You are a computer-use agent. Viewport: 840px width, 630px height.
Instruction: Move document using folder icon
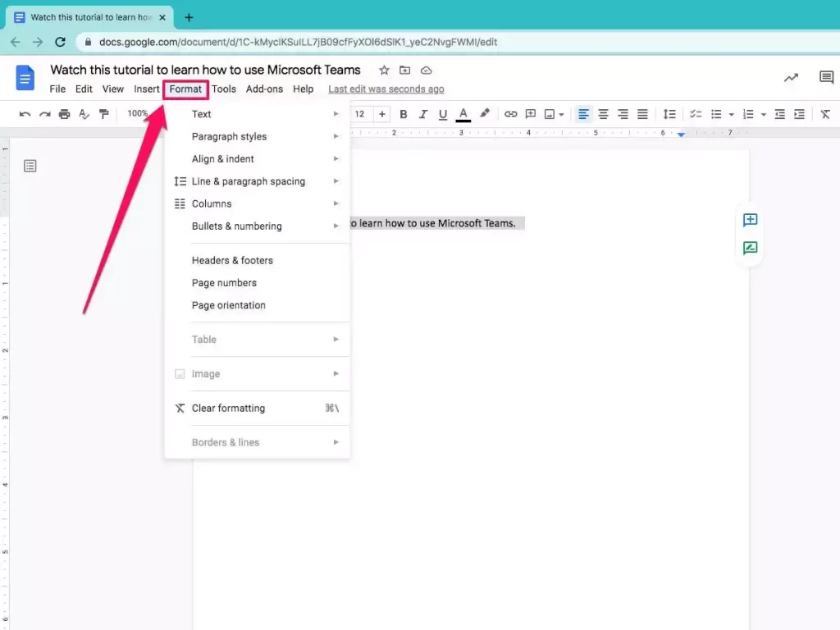coord(405,71)
